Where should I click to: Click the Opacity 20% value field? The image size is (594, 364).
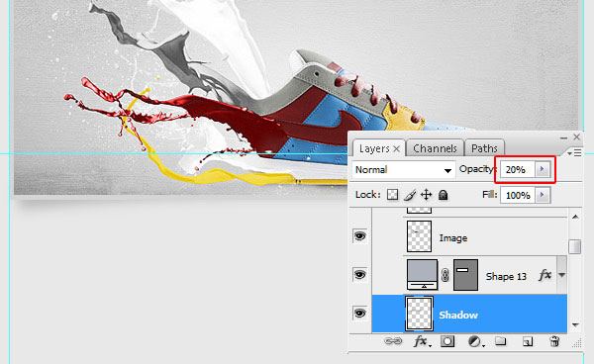pos(518,169)
